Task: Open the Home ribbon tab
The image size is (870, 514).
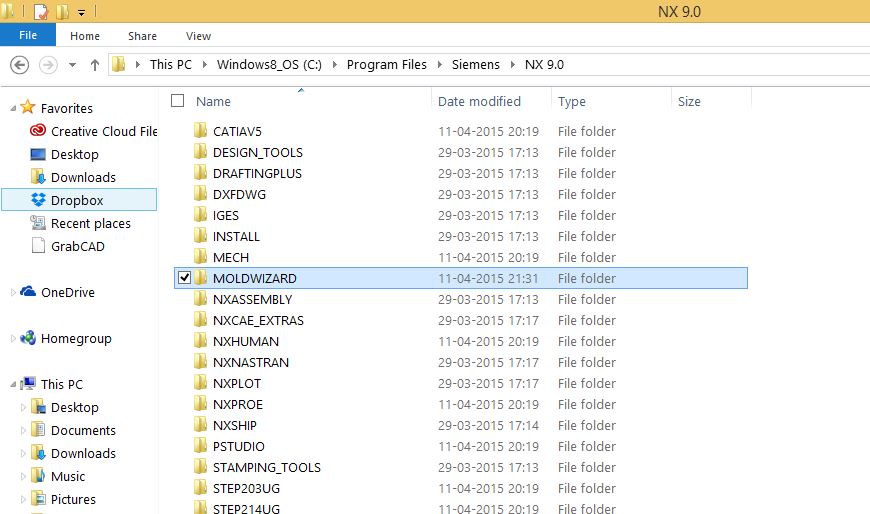Action: coord(85,36)
